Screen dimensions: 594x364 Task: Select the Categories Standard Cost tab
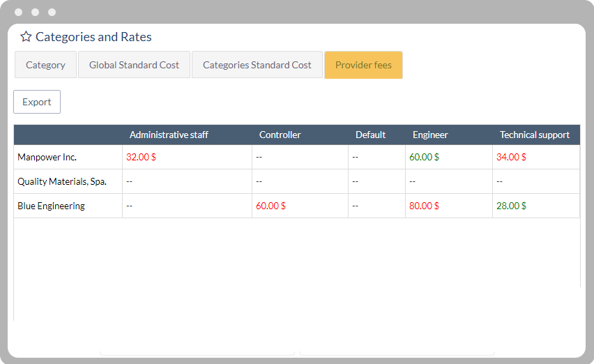(x=257, y=65)
